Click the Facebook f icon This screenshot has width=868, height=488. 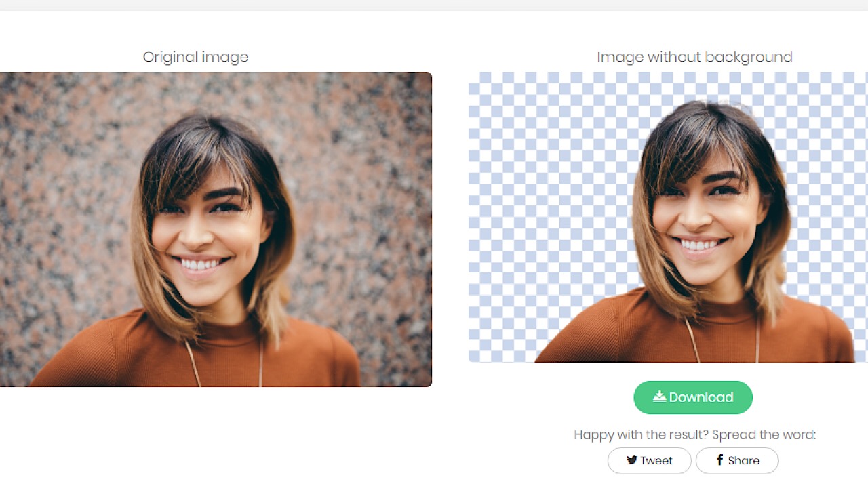click(x=719, y=460)
